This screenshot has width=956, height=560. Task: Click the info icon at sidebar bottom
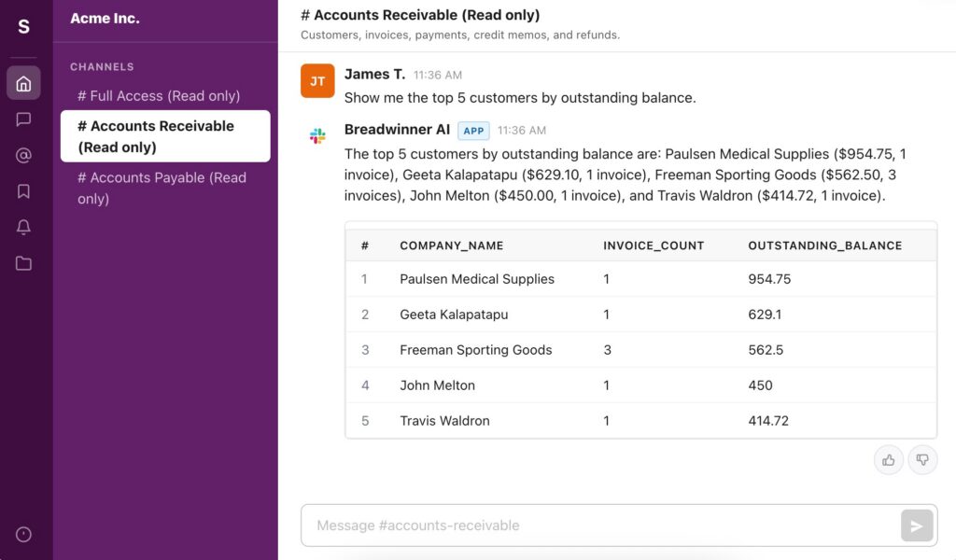point(23,535)
